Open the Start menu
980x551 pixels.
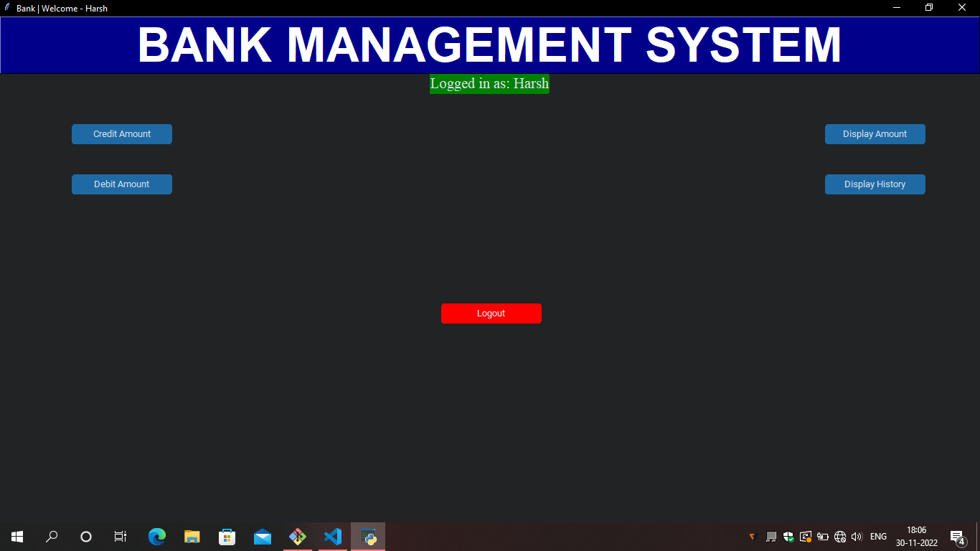pyautogui.click(x=17, y=536)
